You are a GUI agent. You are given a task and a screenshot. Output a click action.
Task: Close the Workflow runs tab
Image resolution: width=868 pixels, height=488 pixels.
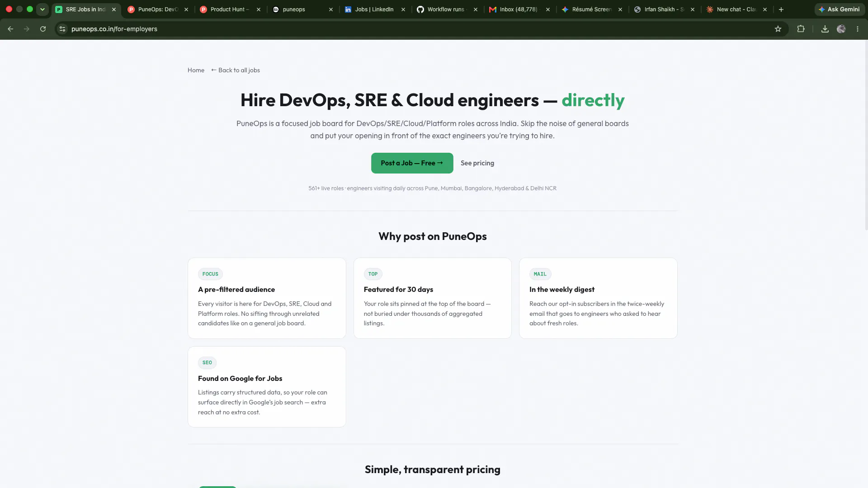(x=476, y=9)
